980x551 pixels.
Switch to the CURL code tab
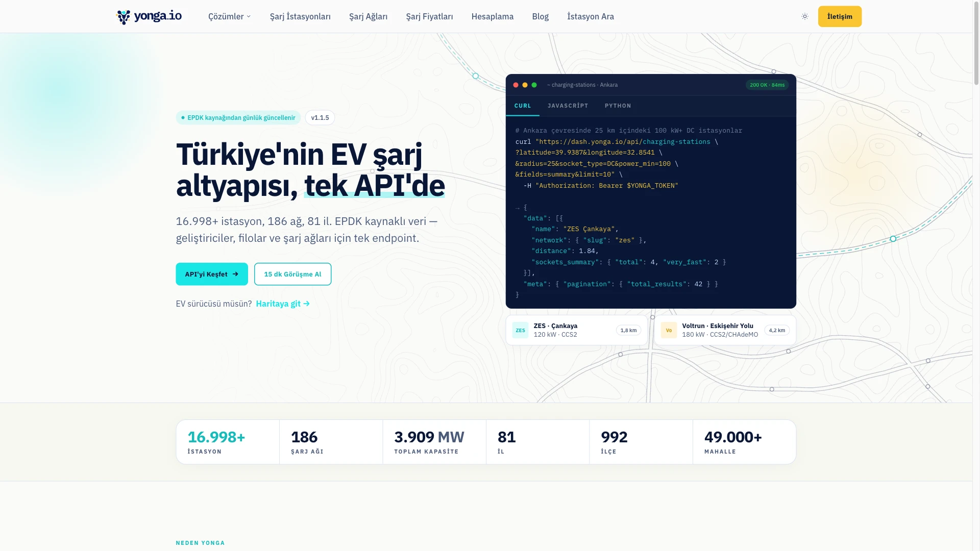coord(523,106)
